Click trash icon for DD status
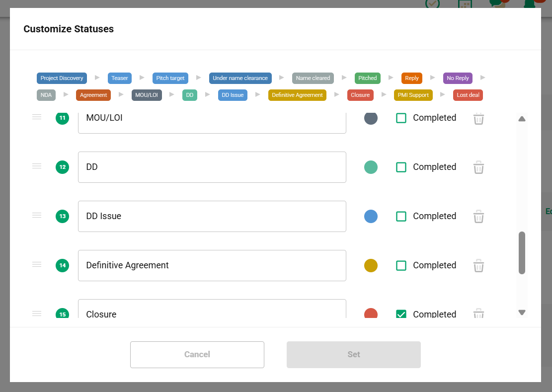552x392 pixels. (x=478, y=167)
